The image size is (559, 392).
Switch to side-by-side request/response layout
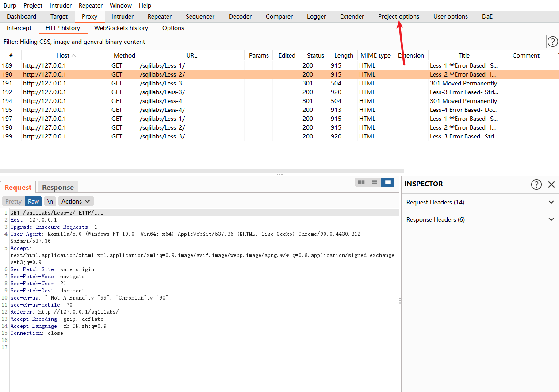point(361,182)
